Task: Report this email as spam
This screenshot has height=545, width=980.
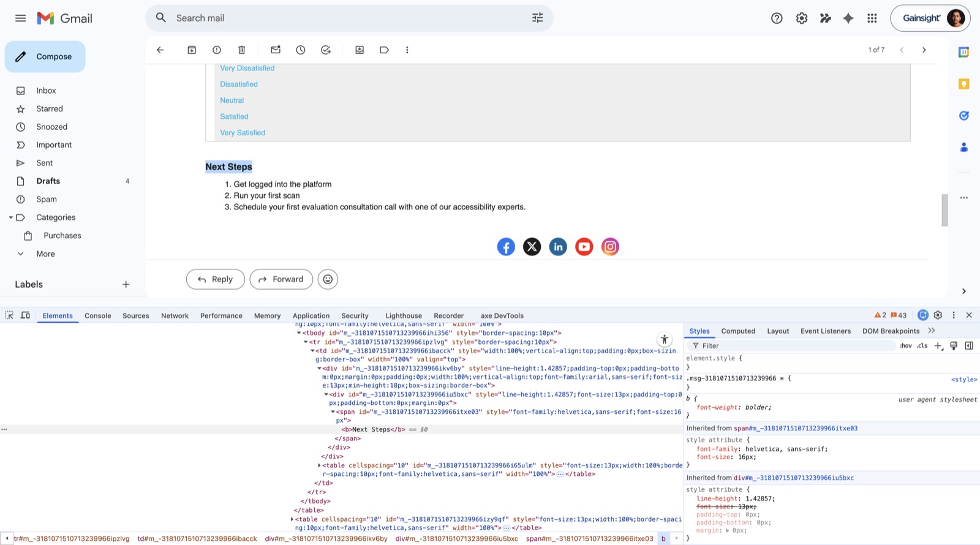Action: click(216, 50)
